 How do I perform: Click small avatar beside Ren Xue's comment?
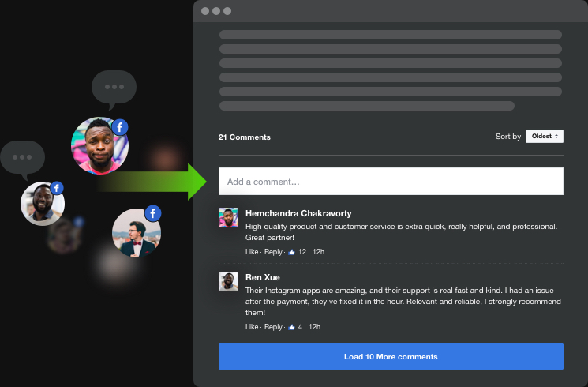point(228,281)
